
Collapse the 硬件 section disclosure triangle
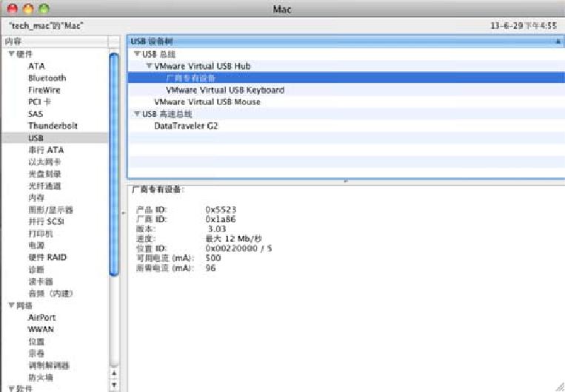pos(11,54)
